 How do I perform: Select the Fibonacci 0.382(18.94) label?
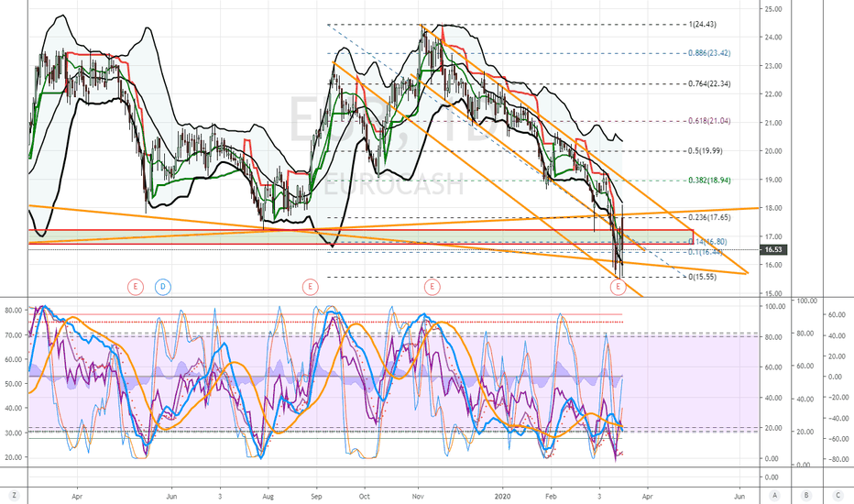pyautogui.click(x=709, y=181)
